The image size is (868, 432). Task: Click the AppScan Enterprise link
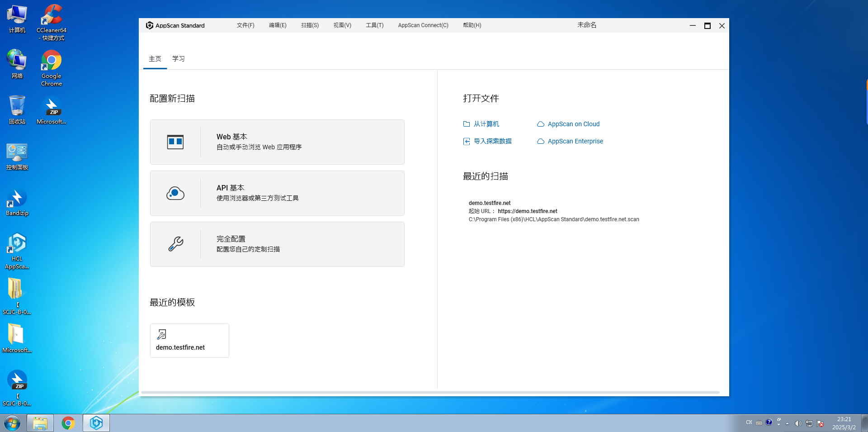[x=576, y=141]
